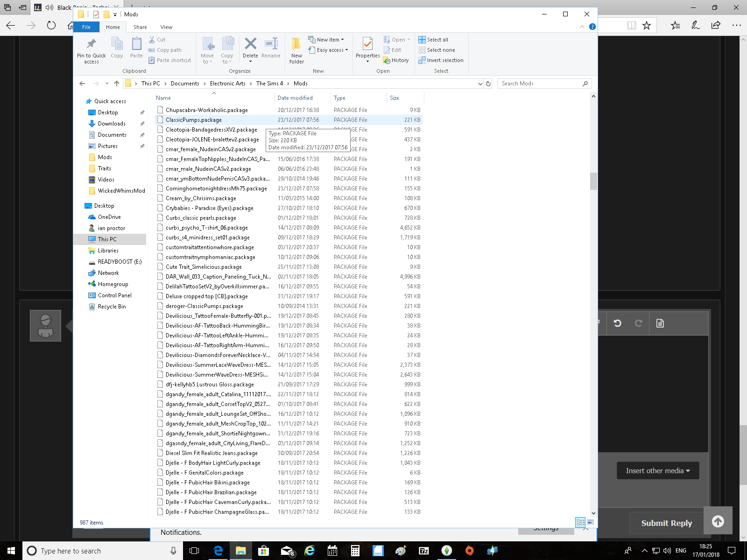The height and width of the screenshot is (560, 747).
Task: Click Copy path in ribbon
Action: pyautogui.click(x=165, y=50)
